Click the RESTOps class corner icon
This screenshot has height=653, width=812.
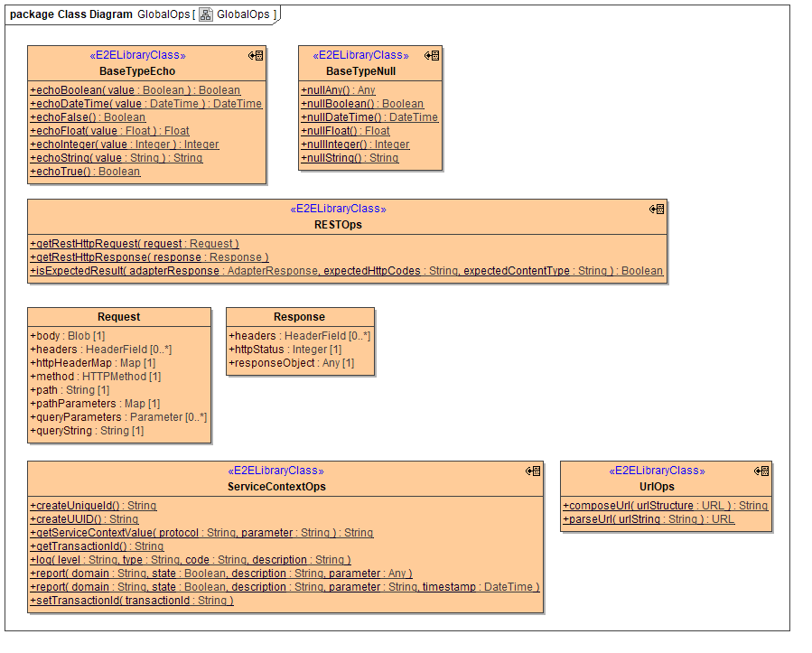[x=657, y=209]
